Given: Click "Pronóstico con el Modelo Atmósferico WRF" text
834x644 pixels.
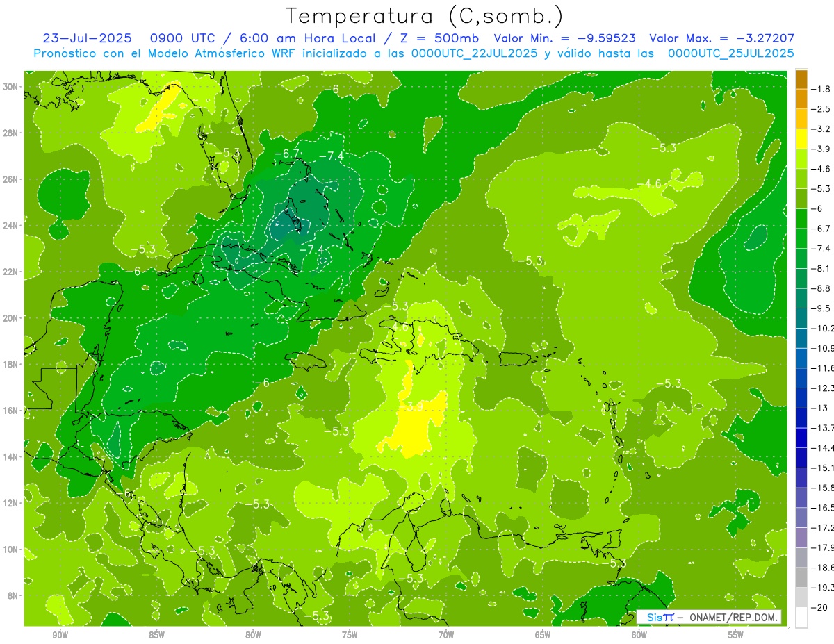Looking at the screenshot, I should tap(164, 53).
